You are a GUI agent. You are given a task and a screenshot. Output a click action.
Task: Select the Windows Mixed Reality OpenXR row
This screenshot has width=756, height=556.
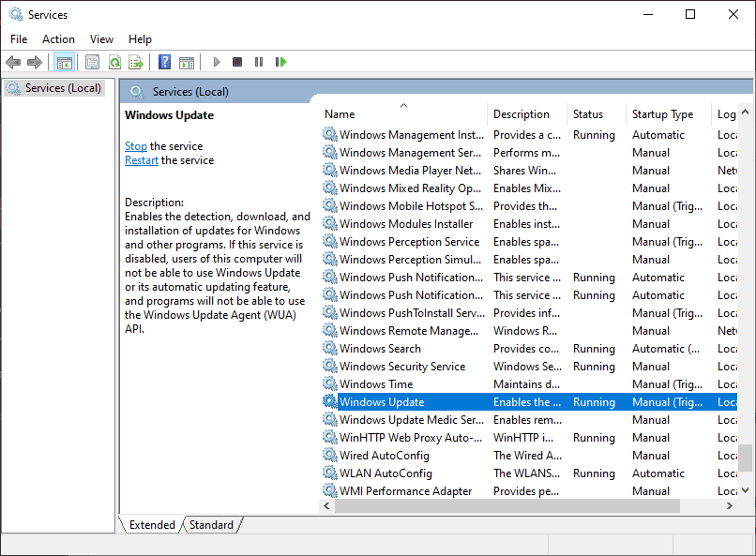pyautogui.click(x=529, y=188)
